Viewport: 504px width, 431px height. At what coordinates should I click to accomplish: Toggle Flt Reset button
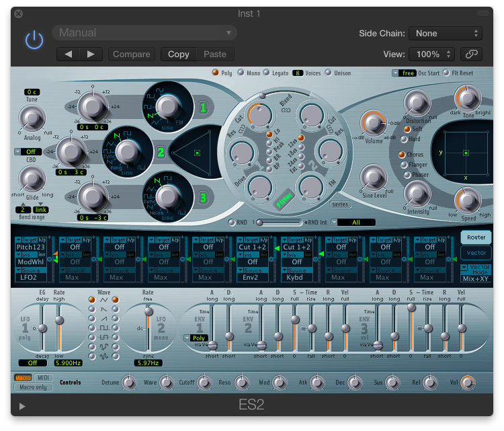tap(446, 73)
